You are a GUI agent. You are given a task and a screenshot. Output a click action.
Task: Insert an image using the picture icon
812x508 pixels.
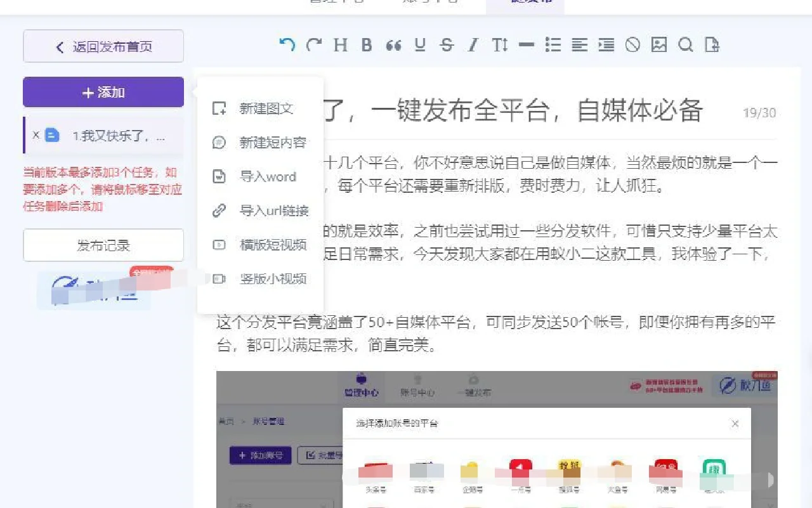(660, 45)
